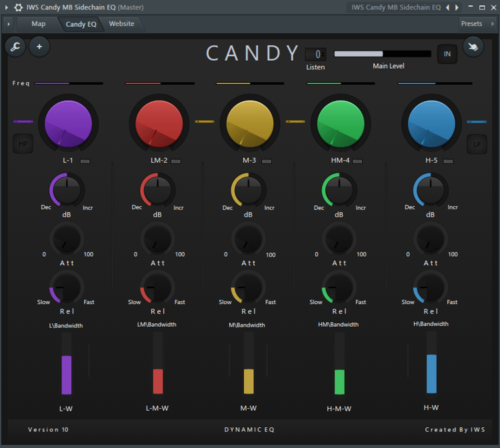Select next preset arrow in title bar
The image size is (500, 448).
point(457,7)
